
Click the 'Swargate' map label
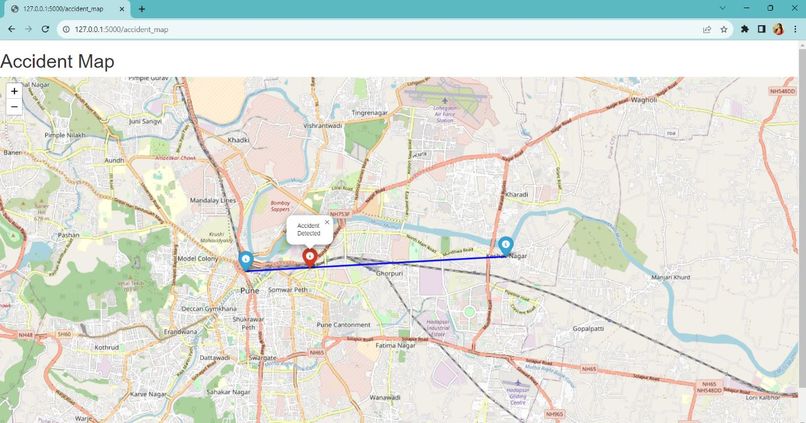pos(263,357)
